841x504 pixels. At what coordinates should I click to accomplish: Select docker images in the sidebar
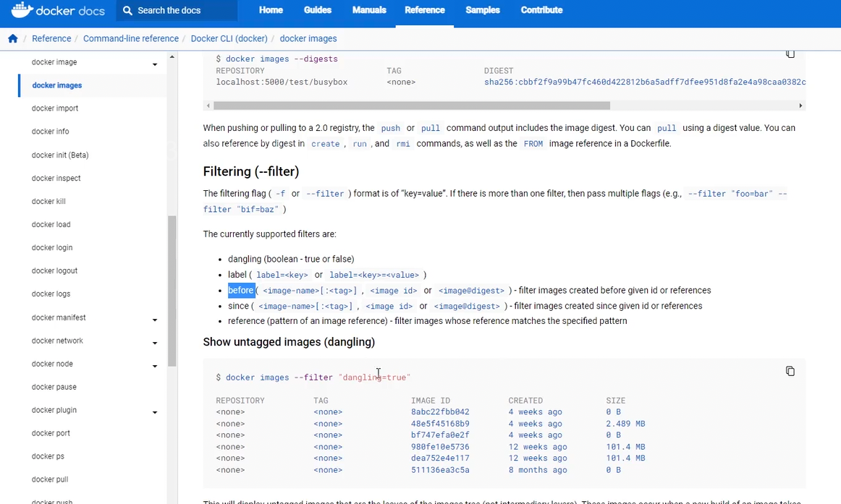coord(57,85)
